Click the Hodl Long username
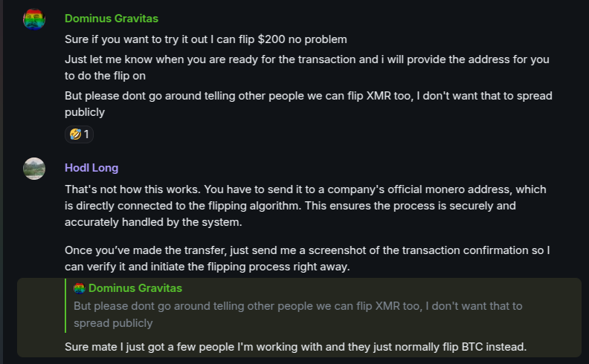The height and width of the screenshot is (364, 589). tap(91, 168)
